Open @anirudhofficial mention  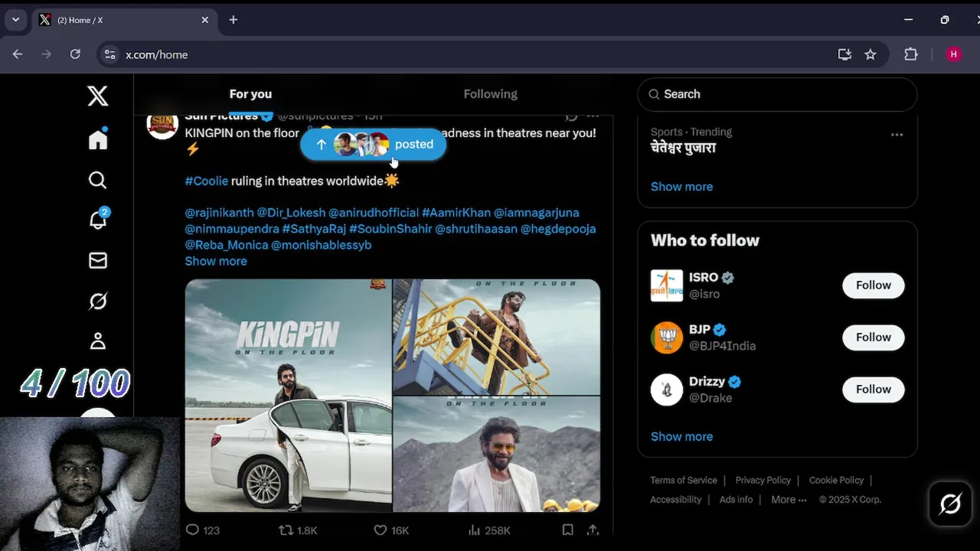374,213
